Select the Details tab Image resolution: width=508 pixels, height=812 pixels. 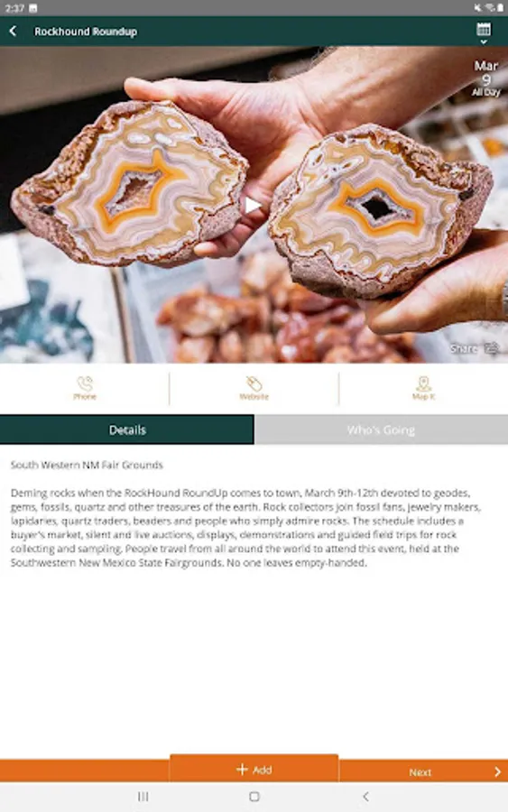coord(127,429)
